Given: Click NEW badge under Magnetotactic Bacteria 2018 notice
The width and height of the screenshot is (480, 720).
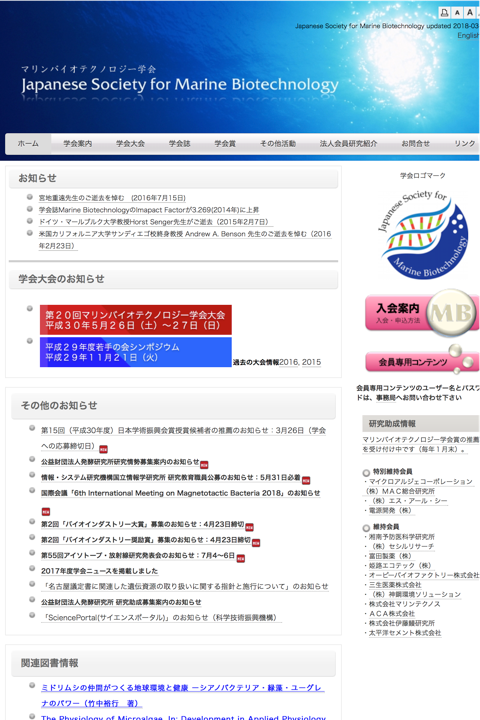Looking at the screenshot, I should 46,512.
